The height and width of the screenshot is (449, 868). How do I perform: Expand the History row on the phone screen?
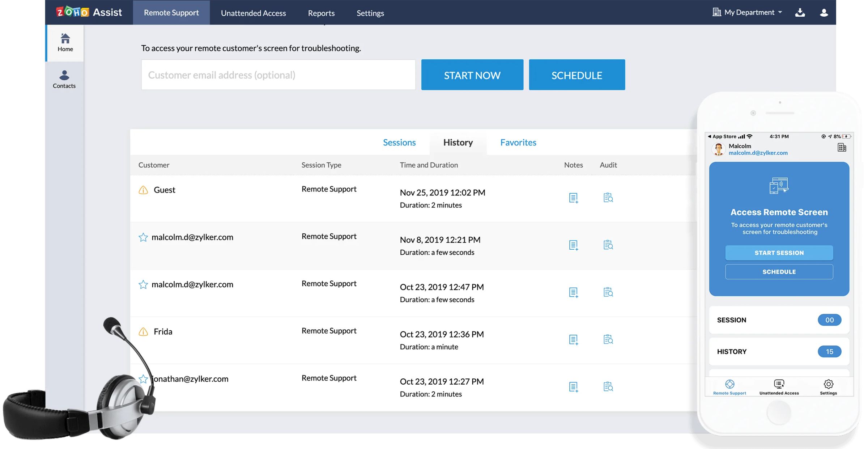coord(779,351)
